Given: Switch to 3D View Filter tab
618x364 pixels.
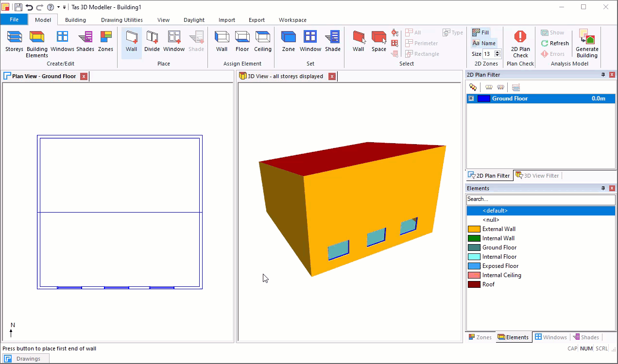Looking at the screenshot, I should [537, 176].
